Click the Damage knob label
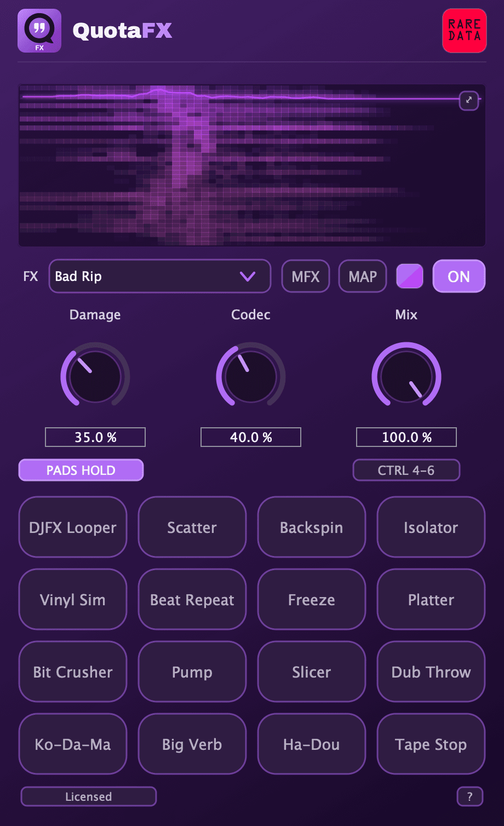This screenshot has width=504, height=826. pyautogui.click(x=95, y=314)
